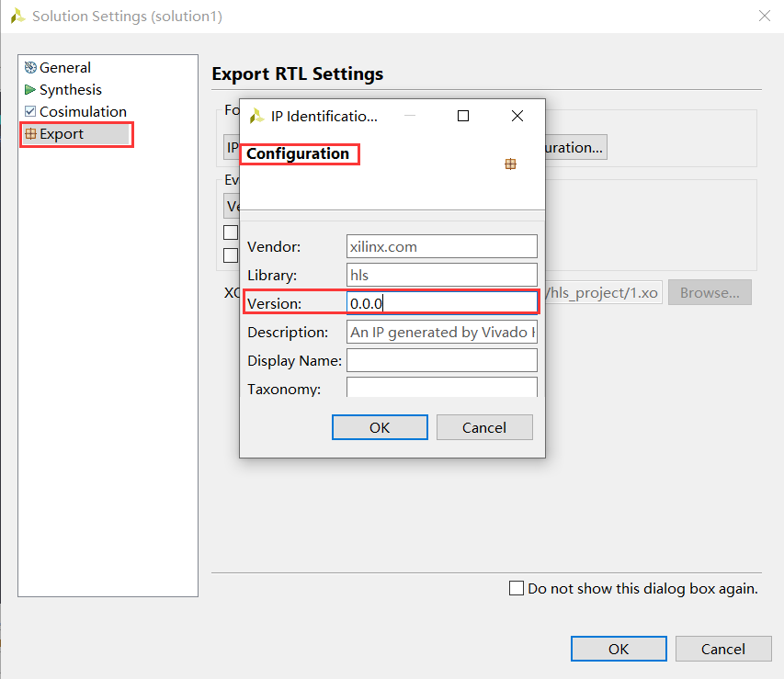Click the Vivado logo in the Solution Settings title bar

click(x=18, y=16)
